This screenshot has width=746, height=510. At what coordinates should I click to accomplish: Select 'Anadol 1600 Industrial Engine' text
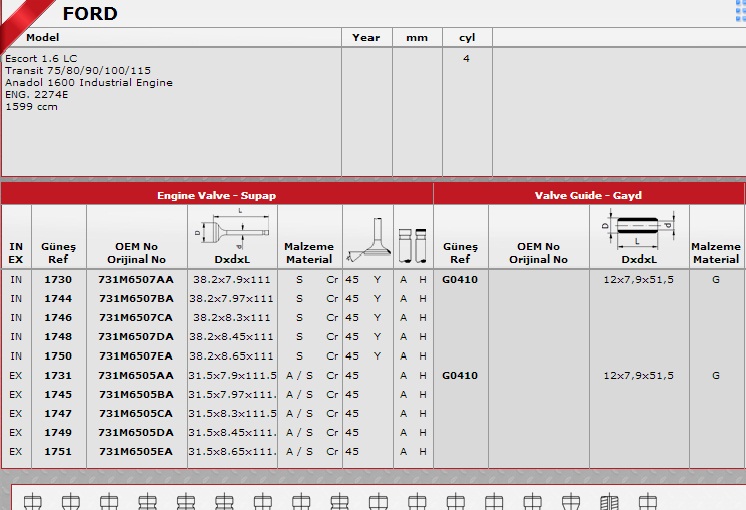89,83
